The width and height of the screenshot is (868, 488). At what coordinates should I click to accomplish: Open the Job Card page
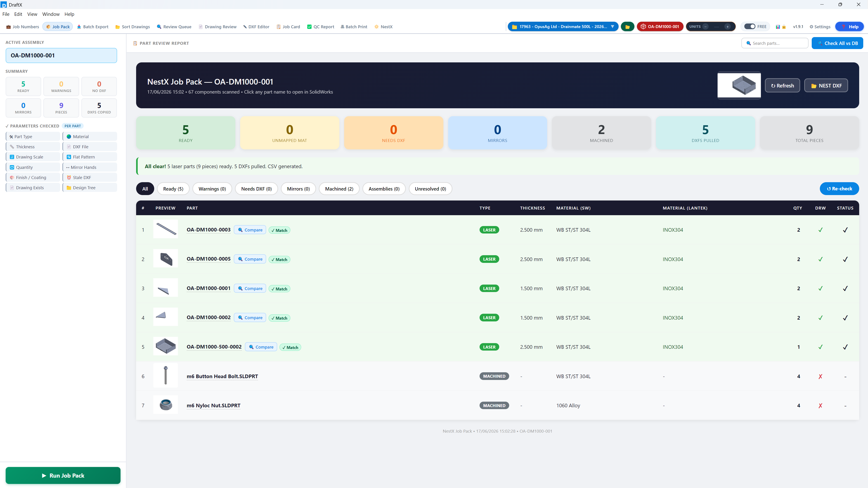coord(288,27)
